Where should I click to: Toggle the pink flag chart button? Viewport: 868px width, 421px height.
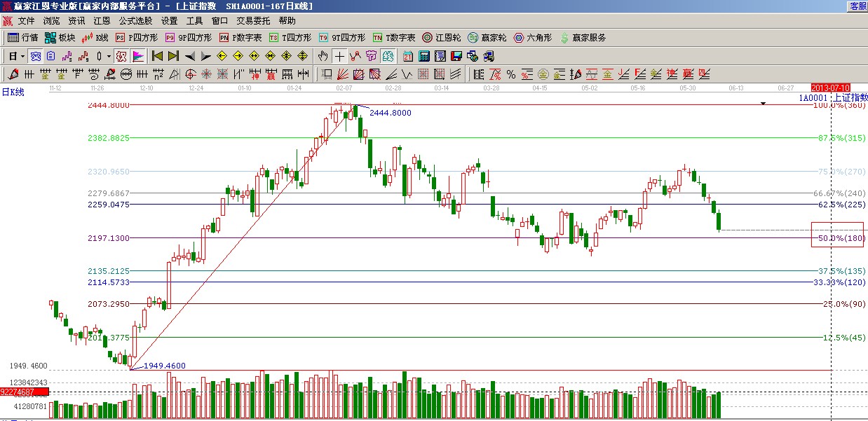tap(138, 56)
